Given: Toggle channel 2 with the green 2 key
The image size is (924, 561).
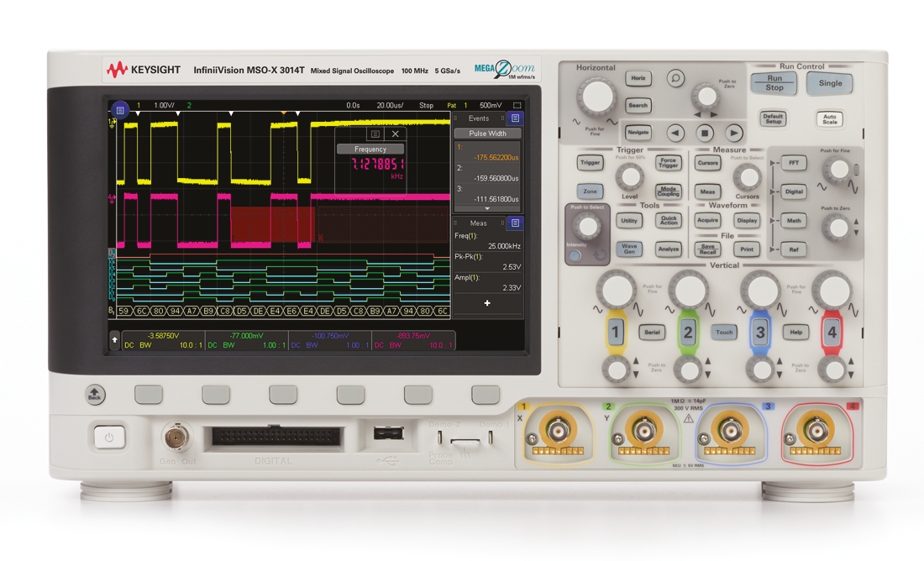Looking at the screenshot, I should [x=688, y=333].
